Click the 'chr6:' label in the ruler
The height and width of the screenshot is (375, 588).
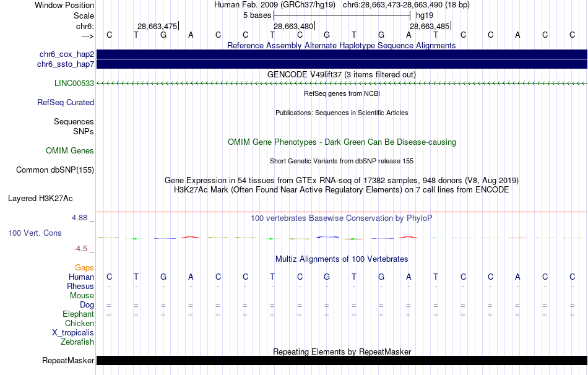point(85,26)
